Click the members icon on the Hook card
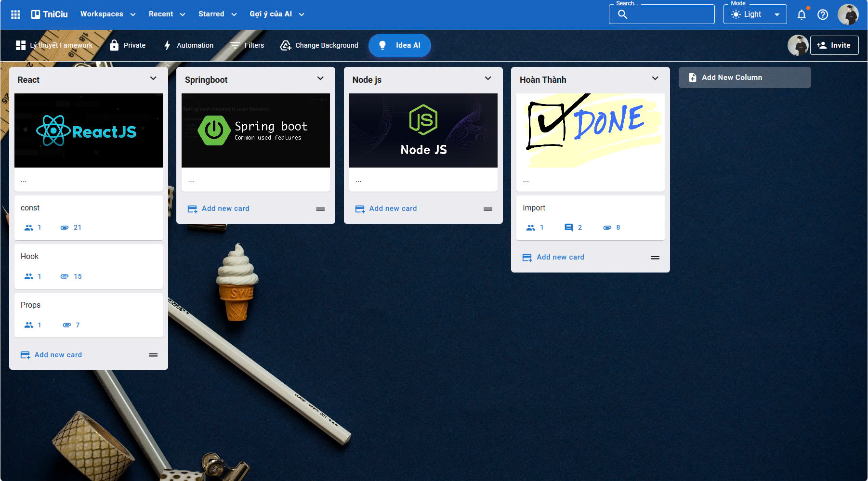The height and width of the screenshot is (481, 868). [29, 276]
